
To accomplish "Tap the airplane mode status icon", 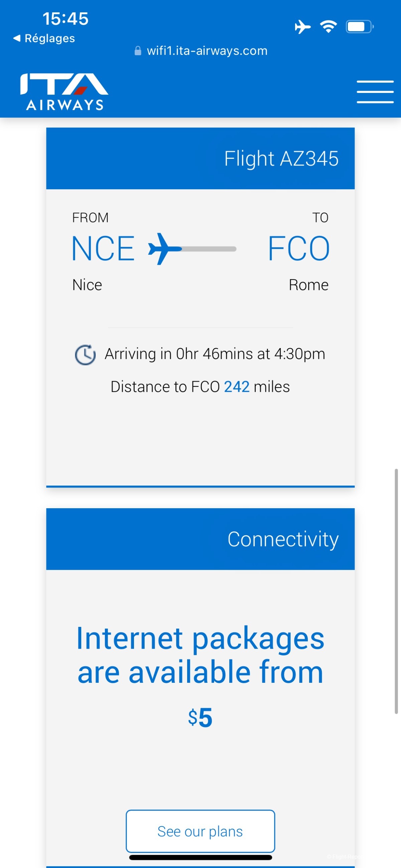I will (302, 27).
